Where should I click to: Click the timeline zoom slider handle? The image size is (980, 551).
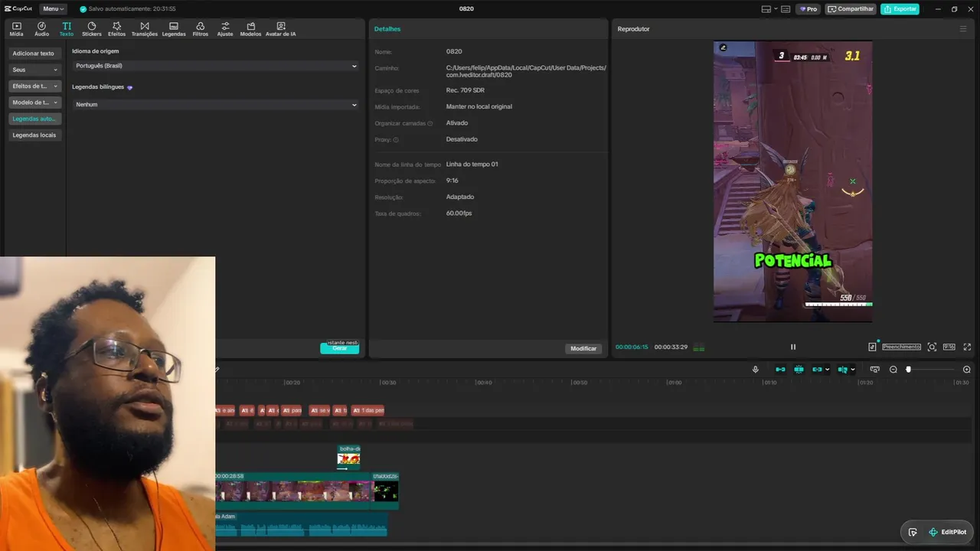[908, 370]
